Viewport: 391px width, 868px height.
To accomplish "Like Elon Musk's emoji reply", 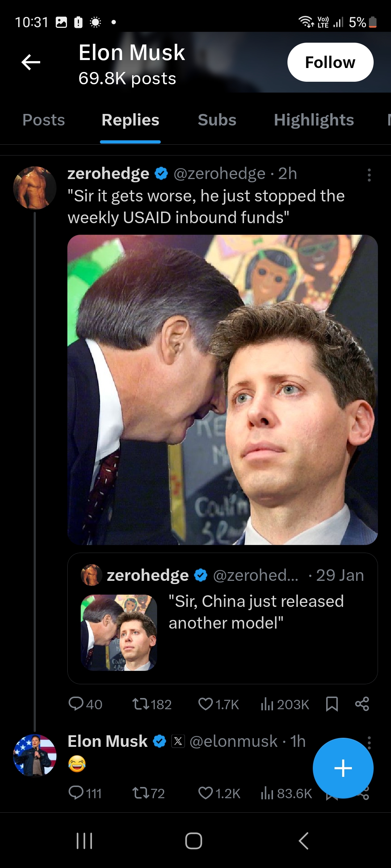I will click(x=219, y=793).
